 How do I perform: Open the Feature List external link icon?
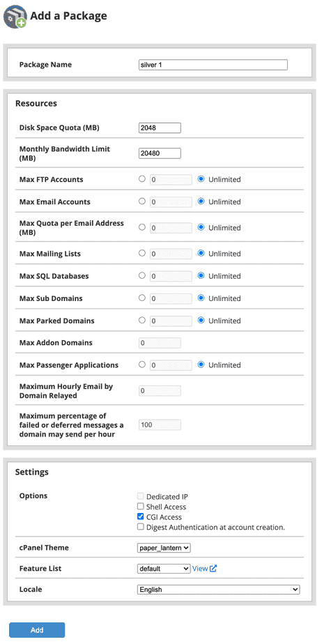(x=213, y=569)
